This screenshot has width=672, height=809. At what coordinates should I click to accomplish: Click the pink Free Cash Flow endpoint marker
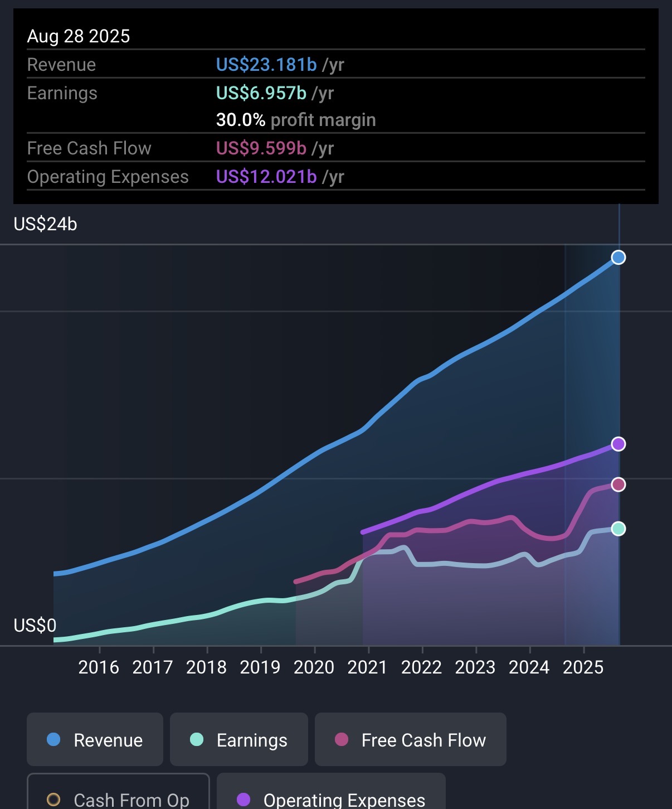(x=618, y=485)
